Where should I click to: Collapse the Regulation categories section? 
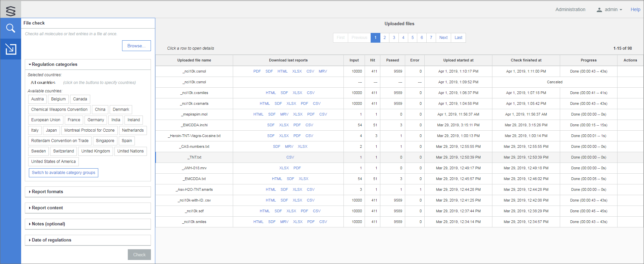54,64
